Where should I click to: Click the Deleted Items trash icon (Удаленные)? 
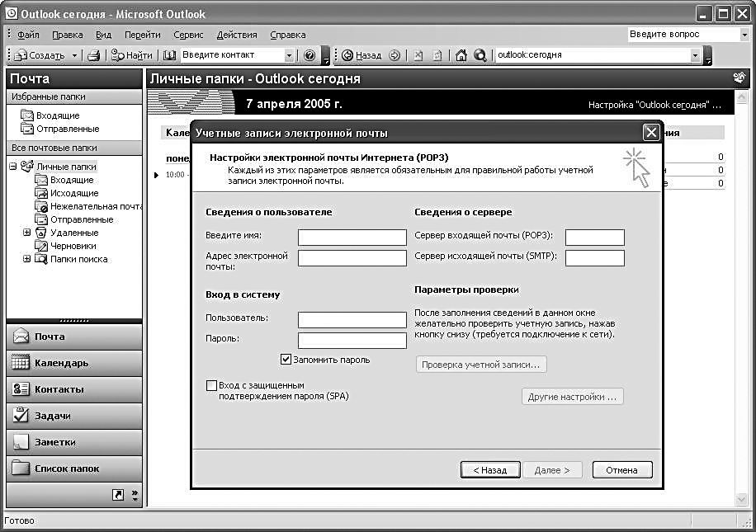click(41, 233)
